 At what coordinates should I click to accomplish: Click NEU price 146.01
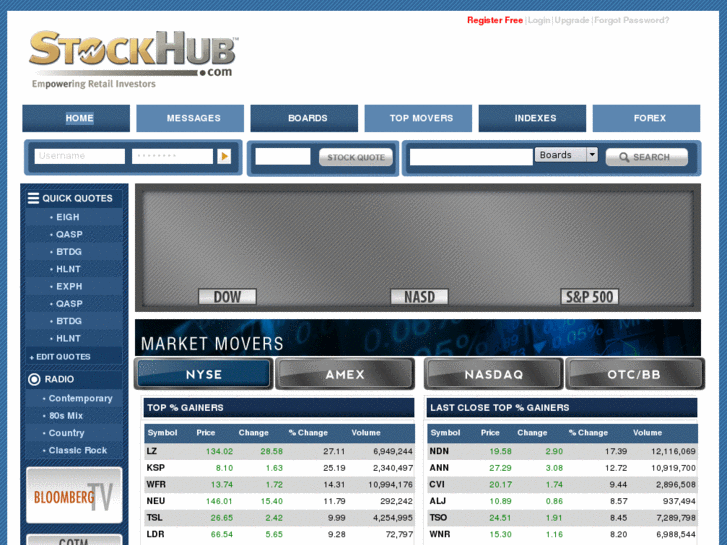(x=219, y=501)
